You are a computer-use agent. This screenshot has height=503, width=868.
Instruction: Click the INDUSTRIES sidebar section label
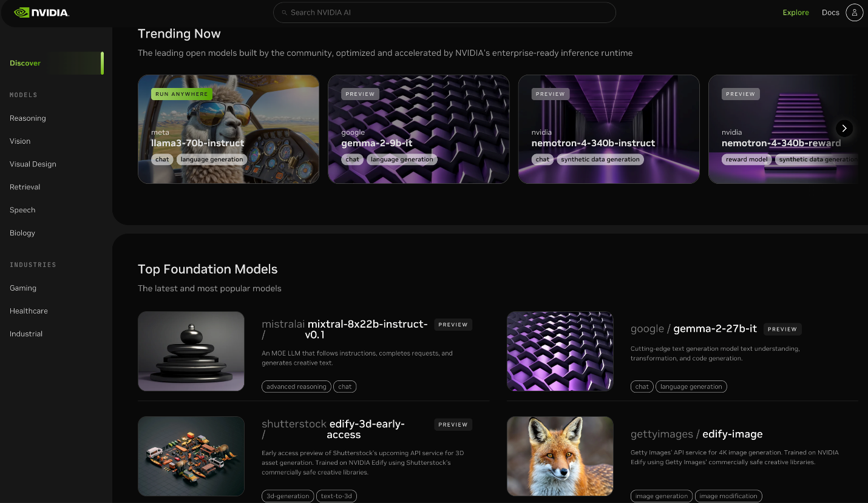coord(33,265)
